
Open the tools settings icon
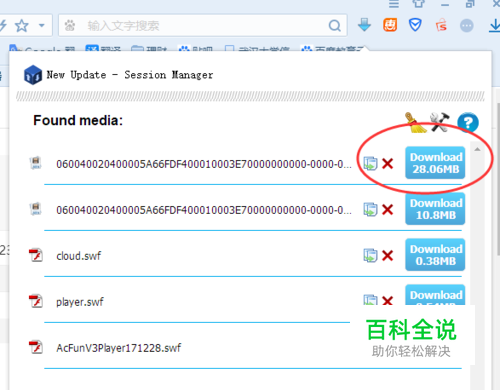(x=439, y=122)
